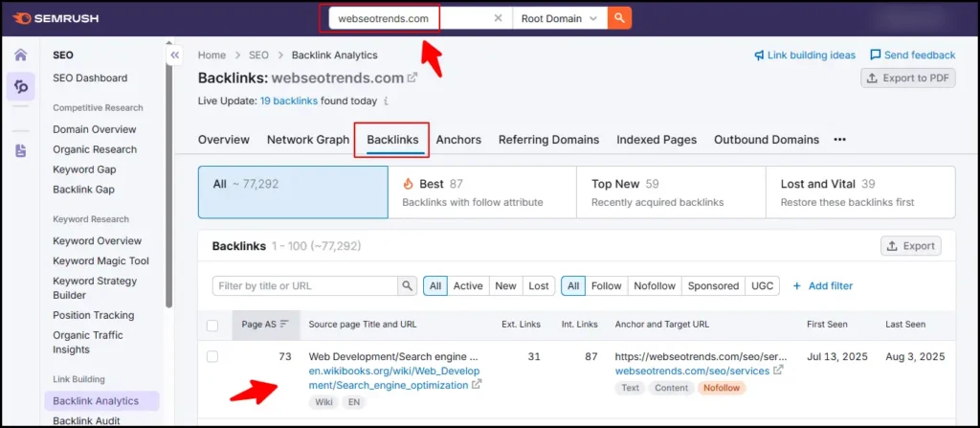The height and width of the screenshot is (428, 980).
Task: Sort by Page AS column
Action: click(x=266, y=325)
